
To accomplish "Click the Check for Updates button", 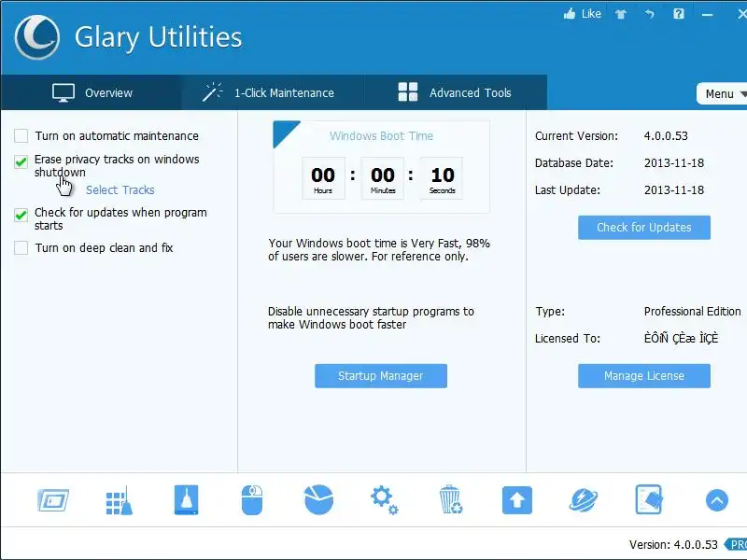I will (x=644, y=228).
